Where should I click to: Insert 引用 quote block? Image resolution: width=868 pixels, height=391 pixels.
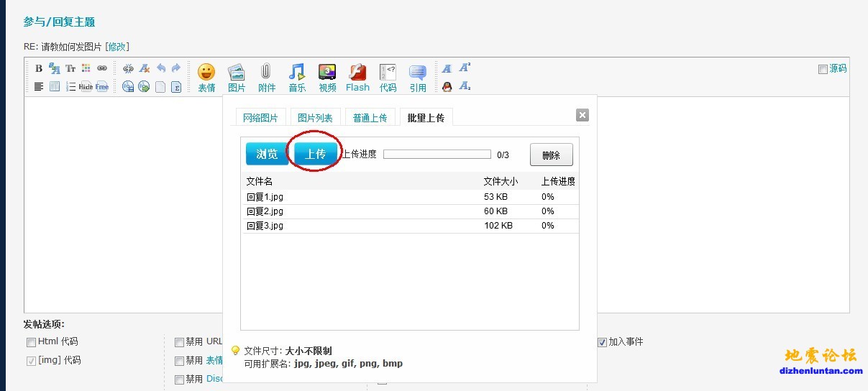(x=418, y=78)
